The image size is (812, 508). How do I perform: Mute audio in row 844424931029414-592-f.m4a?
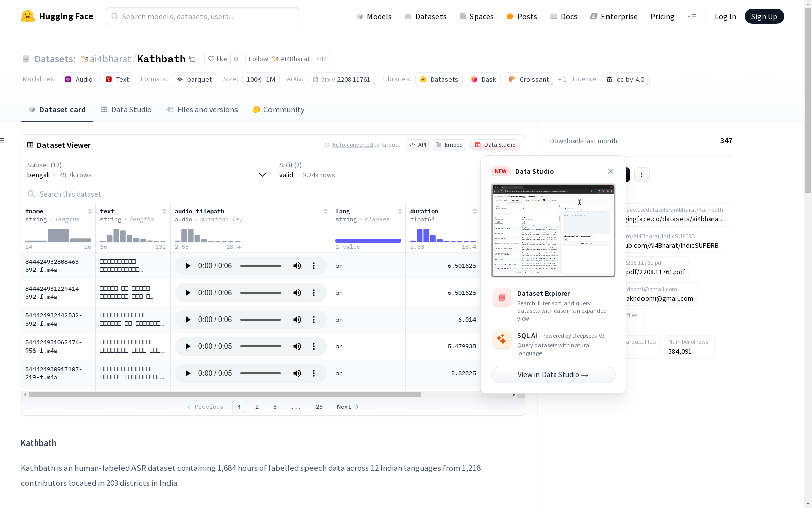point(297,293)
